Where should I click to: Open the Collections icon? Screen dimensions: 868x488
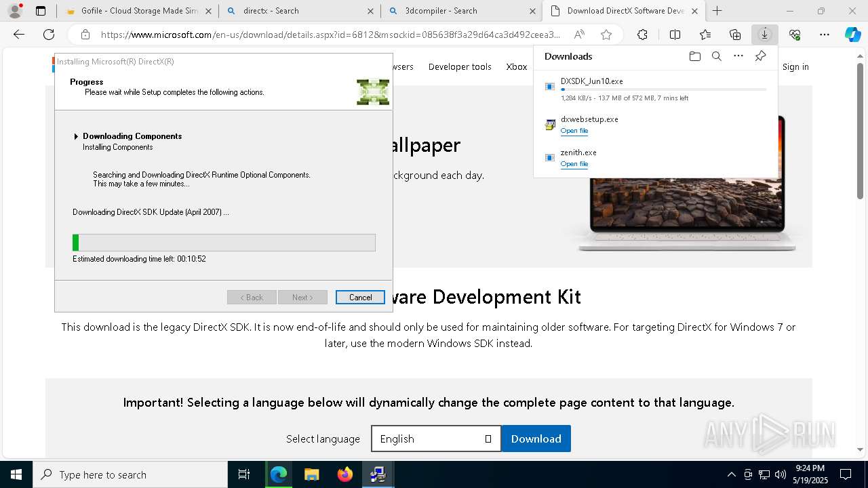point(735,35)
